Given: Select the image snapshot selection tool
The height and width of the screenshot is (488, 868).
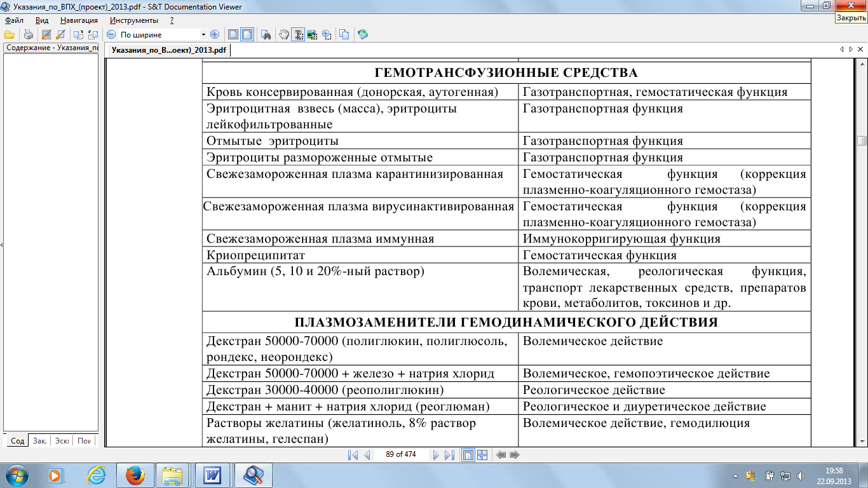Looking at the screenshot, I should 312,34.
